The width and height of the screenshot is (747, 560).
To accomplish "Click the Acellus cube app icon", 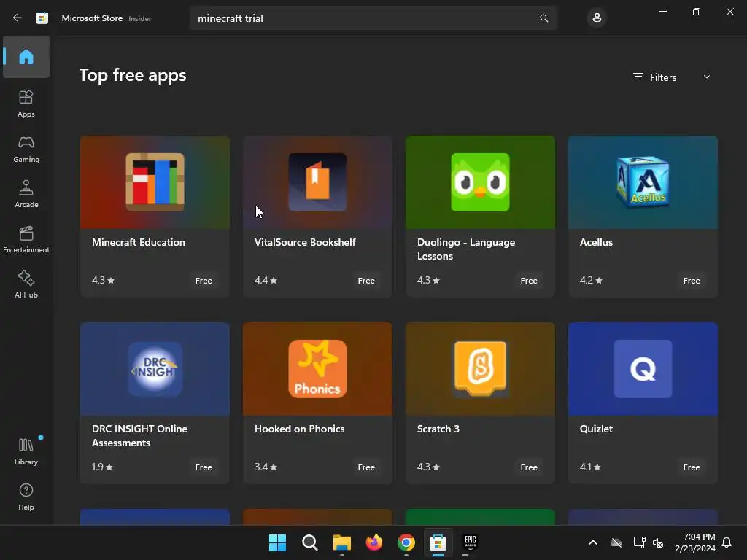I will click(643, 182).
